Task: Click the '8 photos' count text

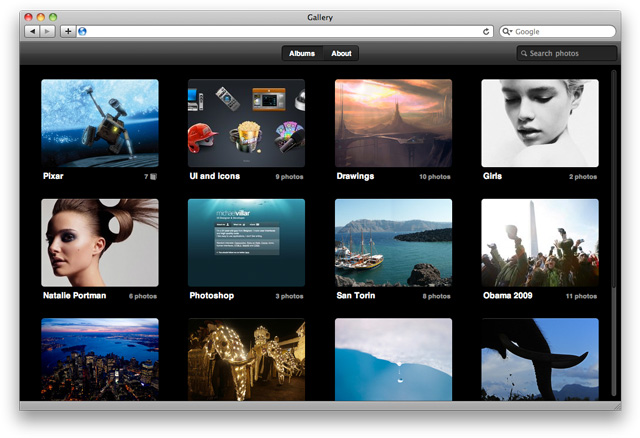Action: (x=436, y=296)
